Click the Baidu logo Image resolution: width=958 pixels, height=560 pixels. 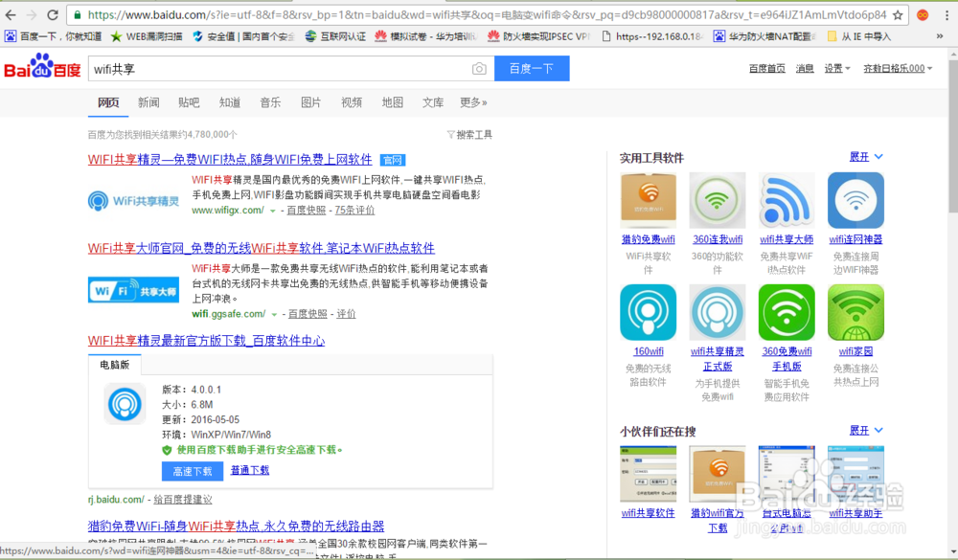click(x=42, y=67)
